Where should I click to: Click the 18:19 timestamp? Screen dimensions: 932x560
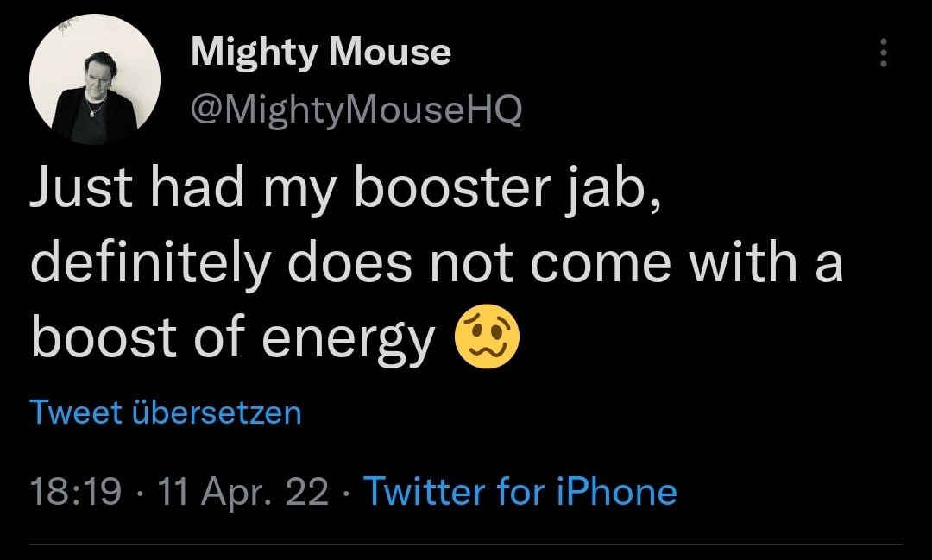[x=75, y=492]
